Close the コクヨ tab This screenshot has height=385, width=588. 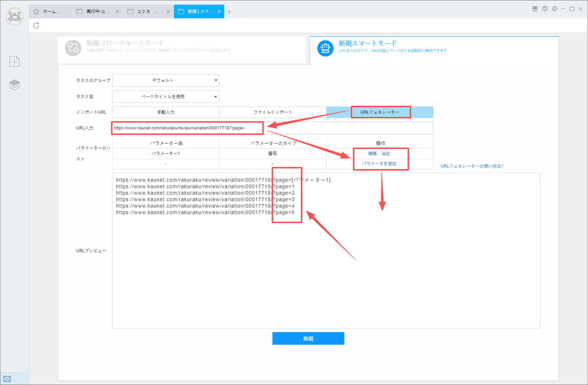[x=168, y=11]
